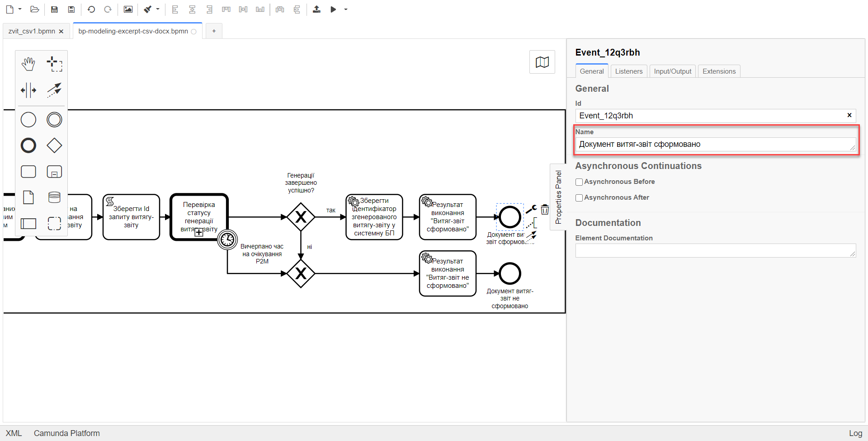Image resolution: width=868 pixels, height=441 pixels.
Task: Align selected elements right
Action: click(209, 9)
